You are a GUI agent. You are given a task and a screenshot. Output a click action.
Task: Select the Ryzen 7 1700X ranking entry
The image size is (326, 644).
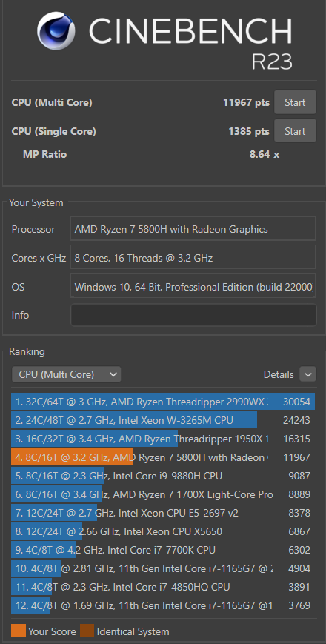(x=163, y=494)
